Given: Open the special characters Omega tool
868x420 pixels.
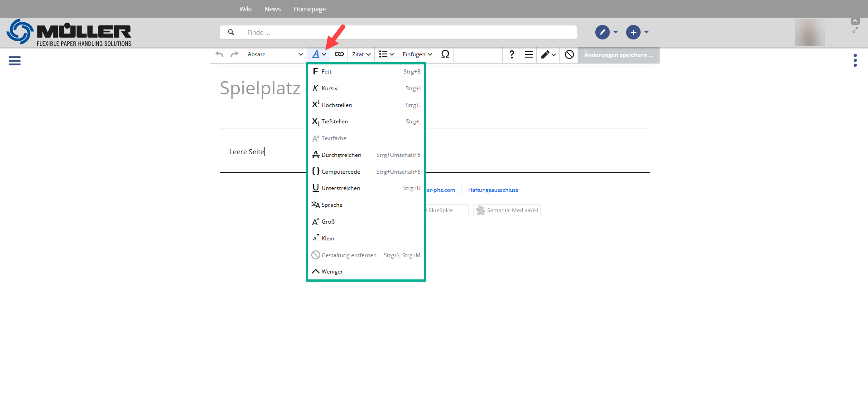Looking at the screenshot, I should [x=445, y=54].
